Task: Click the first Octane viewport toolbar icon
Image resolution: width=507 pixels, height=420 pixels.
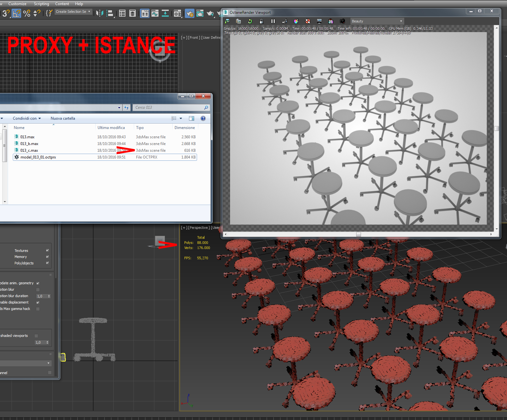Action: (227, 21)
